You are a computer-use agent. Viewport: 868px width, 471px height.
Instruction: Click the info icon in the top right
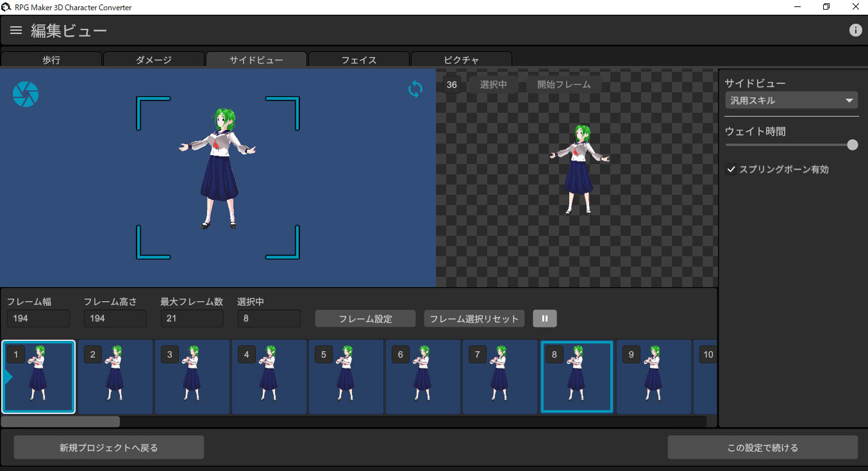coord(855,29)
